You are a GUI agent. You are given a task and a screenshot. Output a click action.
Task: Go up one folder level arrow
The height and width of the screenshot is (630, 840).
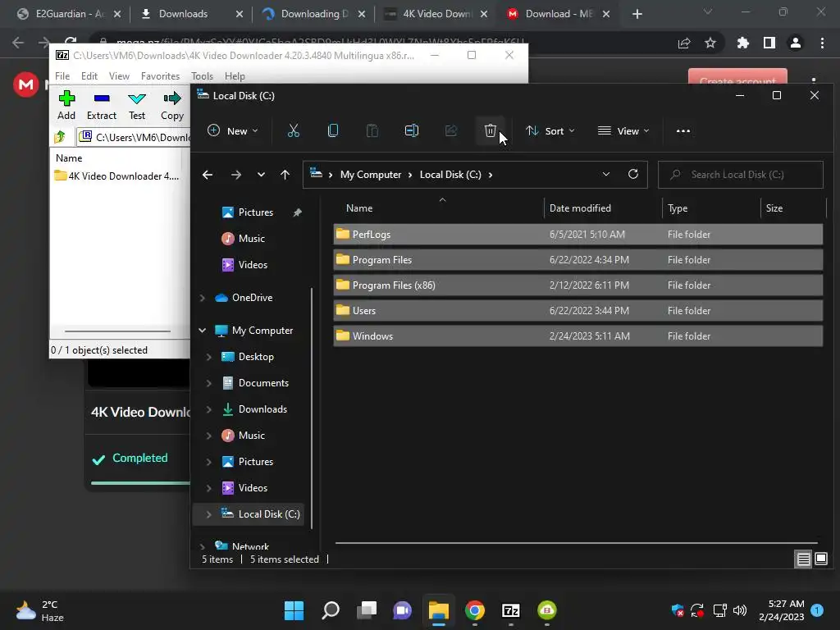(285, 175)
